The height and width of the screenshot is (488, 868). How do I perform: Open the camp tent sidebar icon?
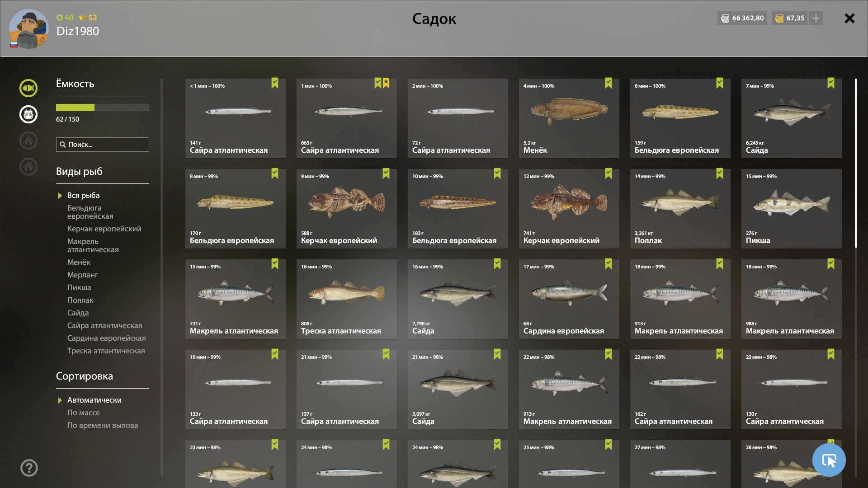click(x=28, y=141)
